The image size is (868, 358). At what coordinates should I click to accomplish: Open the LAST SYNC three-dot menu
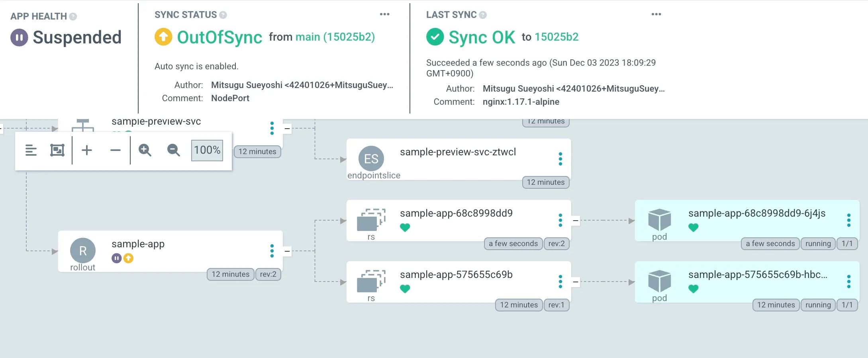pos(656,14)
